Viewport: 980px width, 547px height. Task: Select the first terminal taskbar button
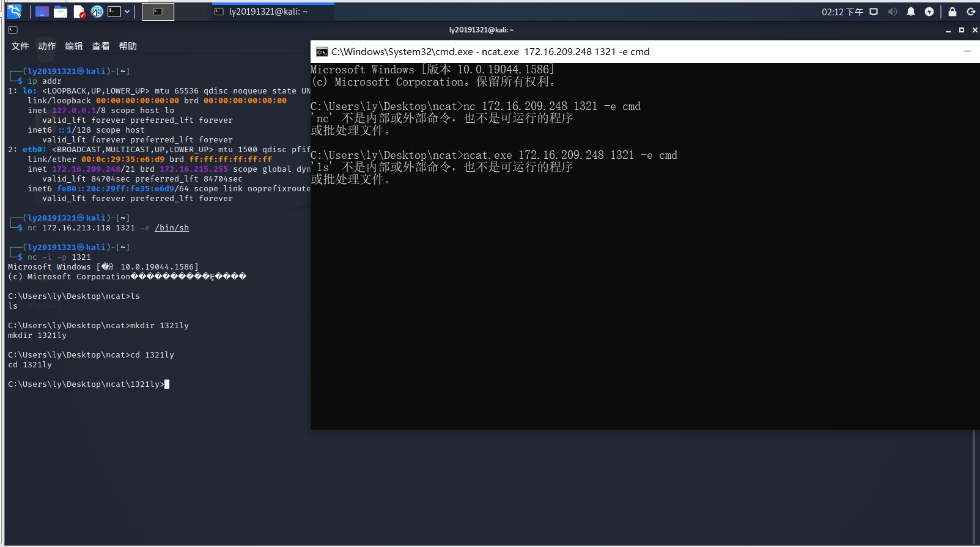point(158,12)
